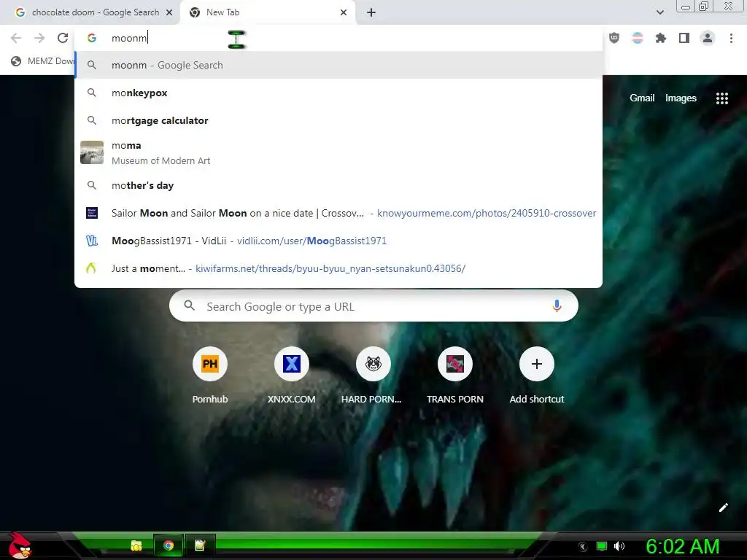This screenshot has width=747, height=560.
Task: Open a new tab with the plus button
Action: coord(371,12)
